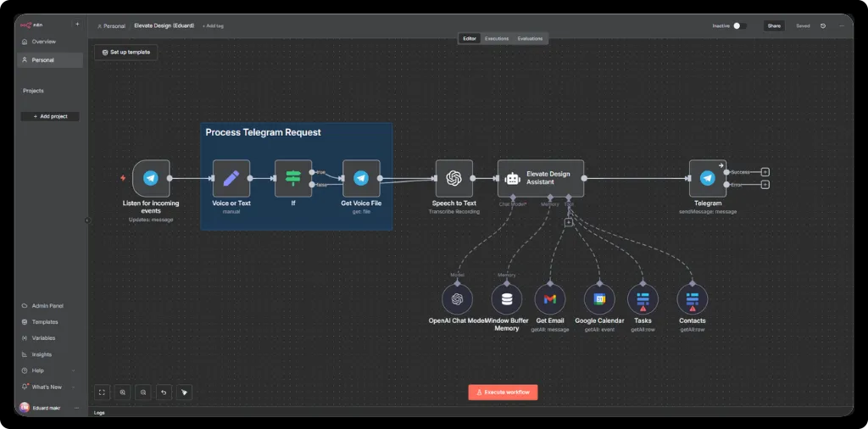868x429 pixels.
Task: Switch to the Executions tab
Action: tap(497, 39)
